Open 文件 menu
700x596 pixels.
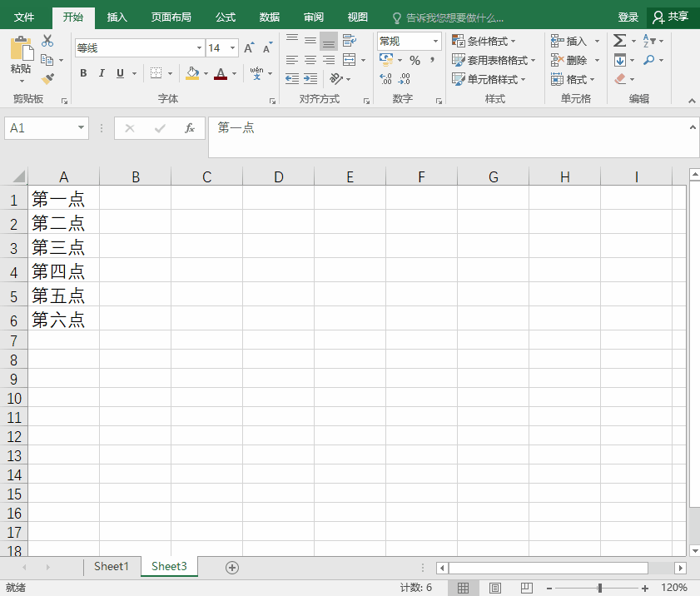pos(24,17)
